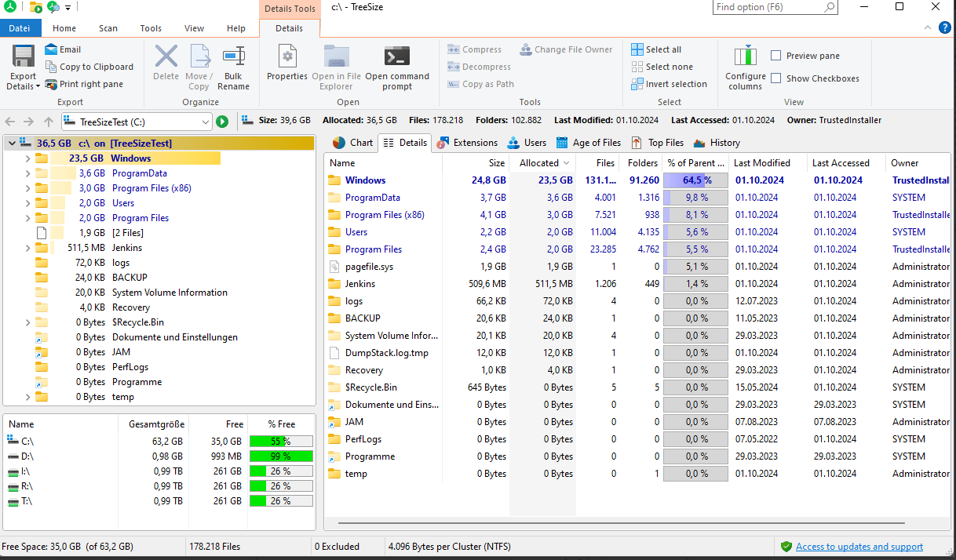Go up one folder level
956x560 pixels.
click(49, 122)
